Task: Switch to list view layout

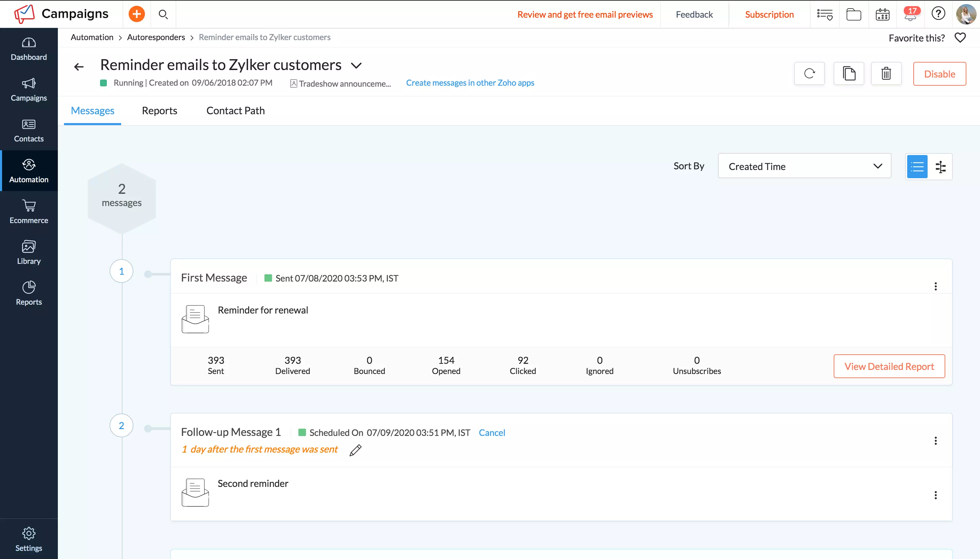Action: (917, 167)
